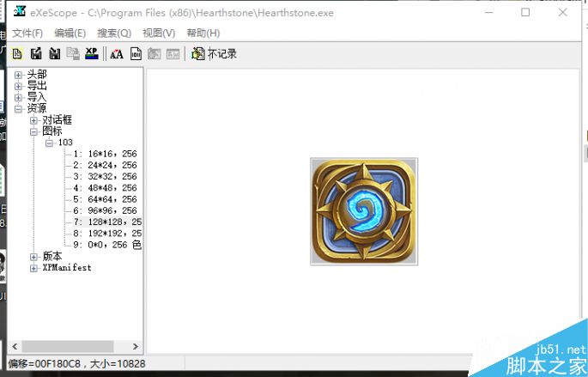Image resolution: width=588 pixels, height=377 pixels.
Task: Collapse the 资源 tree node
Action: tap(19, 109)
